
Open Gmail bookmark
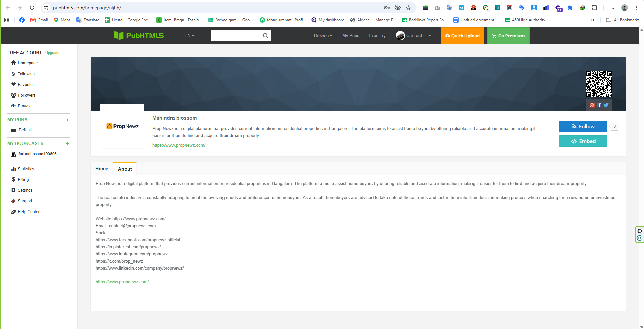[x=39, y=20]
